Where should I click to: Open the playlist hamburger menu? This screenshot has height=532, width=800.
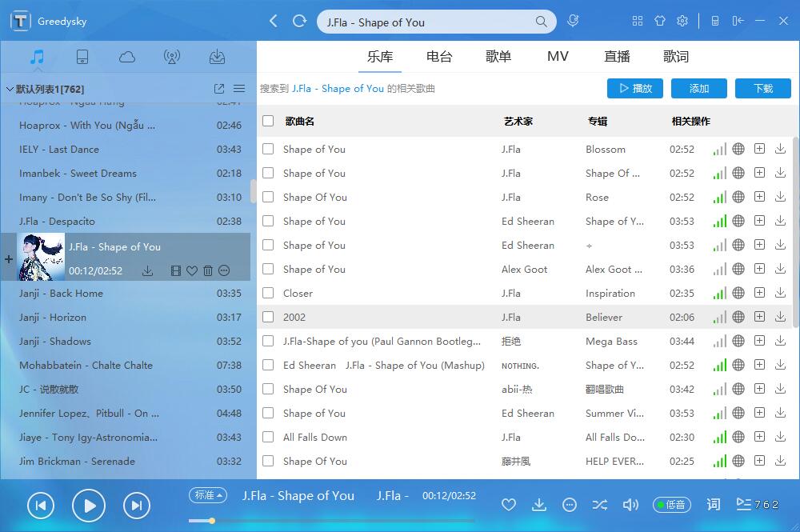(x=239, y=89)
